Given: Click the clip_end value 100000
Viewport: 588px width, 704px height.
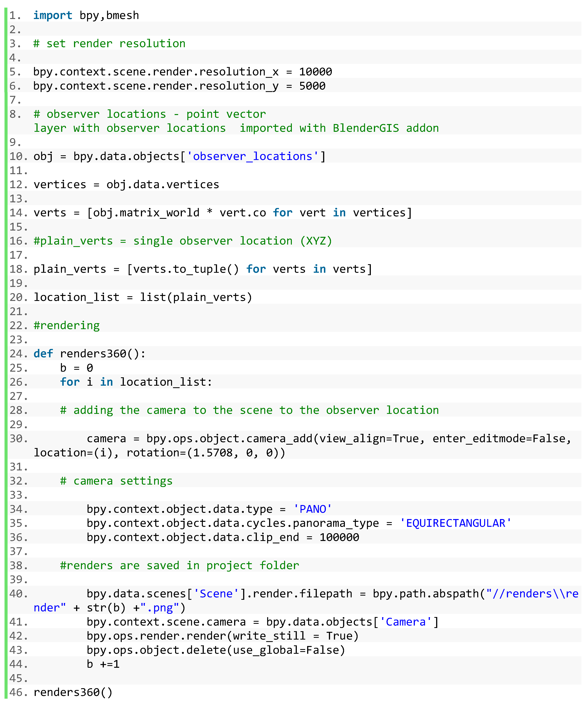Looking at the screenshot, I should coord(339,537).
